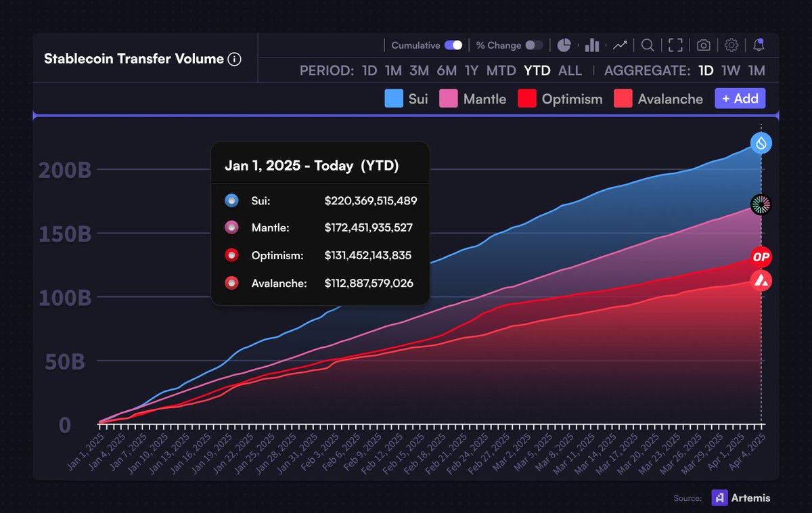Viewport: 812px width, 513px height.
Task: Switch to line chart view
Action: coord(620,45)
